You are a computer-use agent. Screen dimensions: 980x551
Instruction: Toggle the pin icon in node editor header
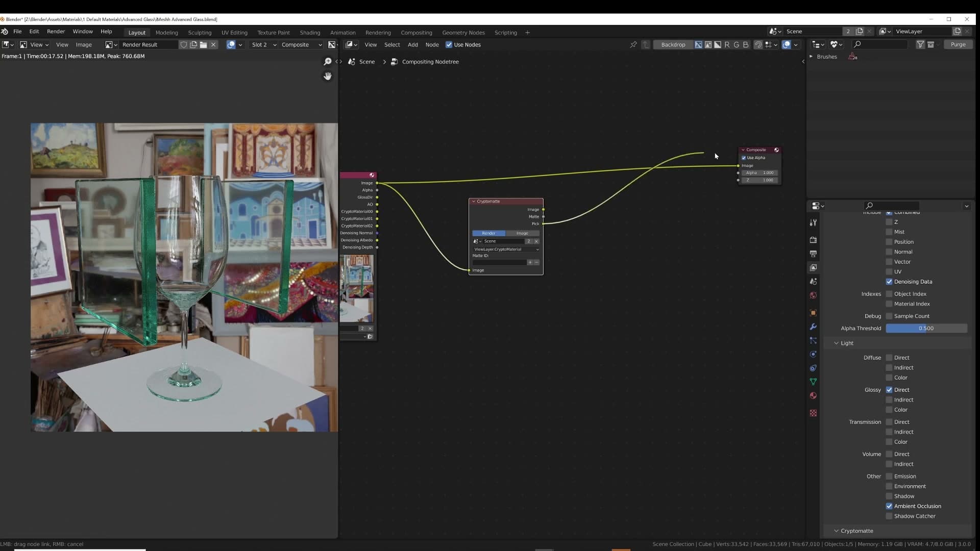(633, 45)
